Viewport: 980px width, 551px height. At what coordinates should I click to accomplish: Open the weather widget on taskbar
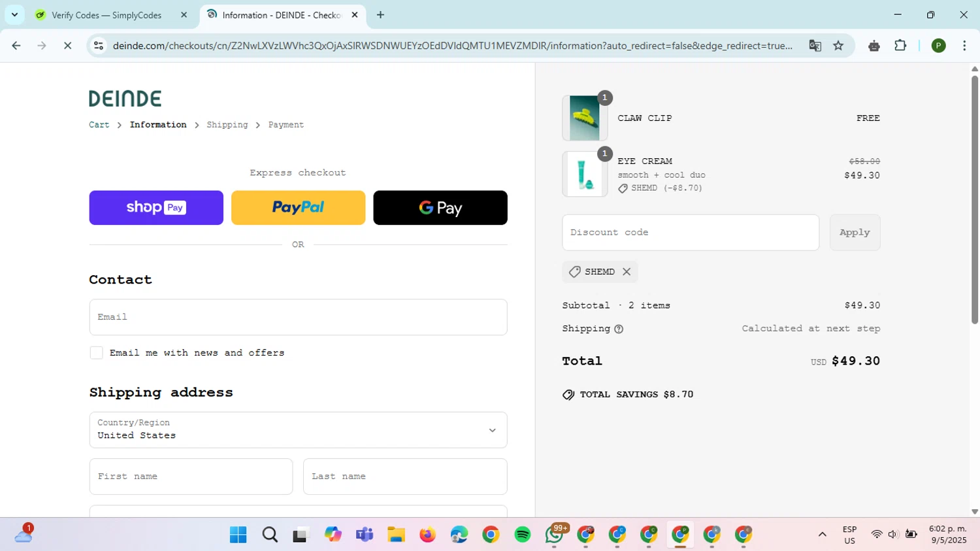(24, 535)
